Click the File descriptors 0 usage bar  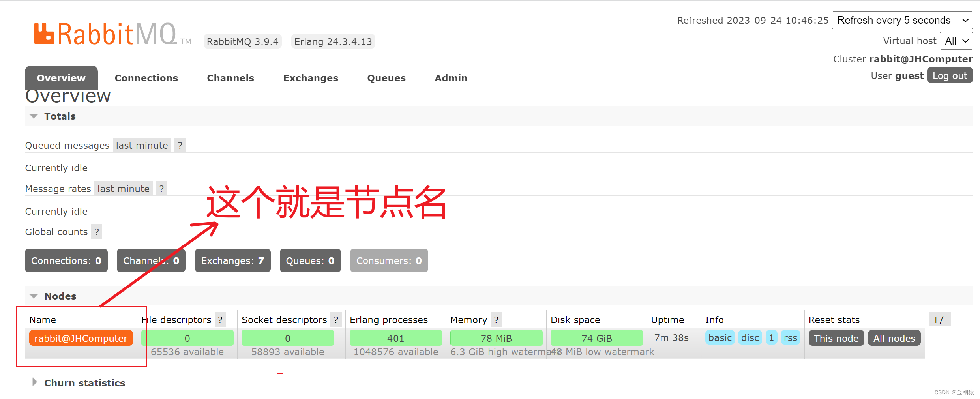tap(187, 338)
